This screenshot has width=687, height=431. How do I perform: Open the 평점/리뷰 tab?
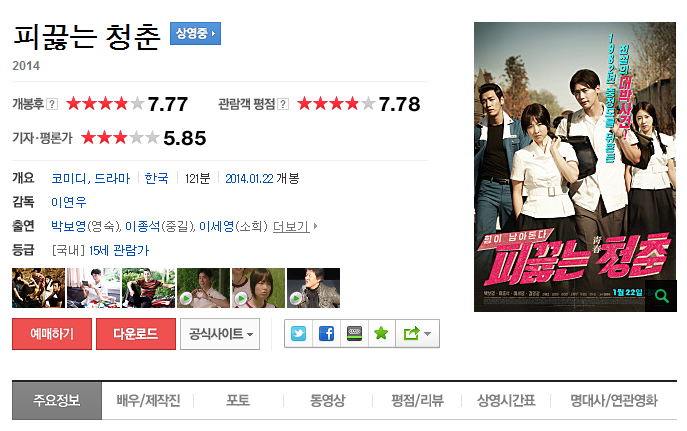tap(417, 400)
